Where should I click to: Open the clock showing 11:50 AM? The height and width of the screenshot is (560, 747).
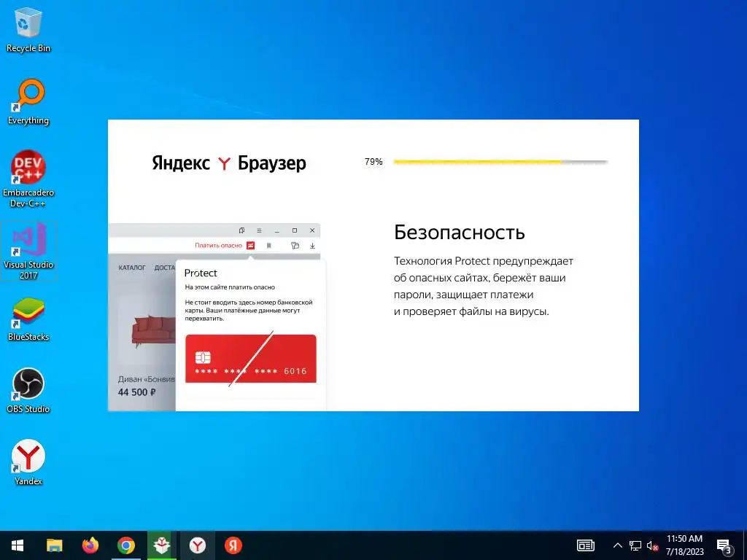click(x=684, y=545)
